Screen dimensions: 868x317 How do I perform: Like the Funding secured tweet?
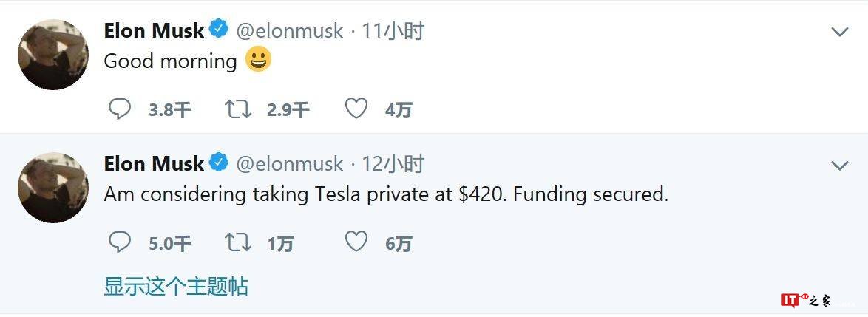pyautogui.click(x=356, y=242)
